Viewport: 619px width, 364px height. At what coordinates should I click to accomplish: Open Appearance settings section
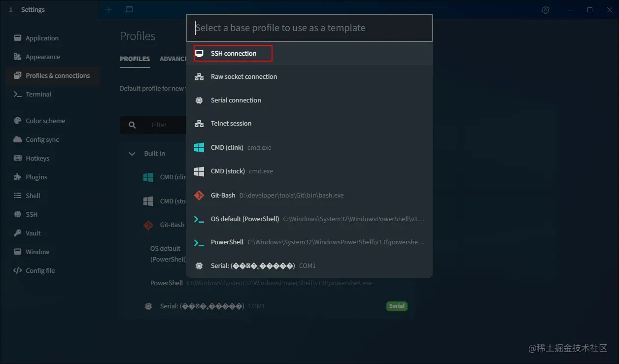[x=52, y=57]
